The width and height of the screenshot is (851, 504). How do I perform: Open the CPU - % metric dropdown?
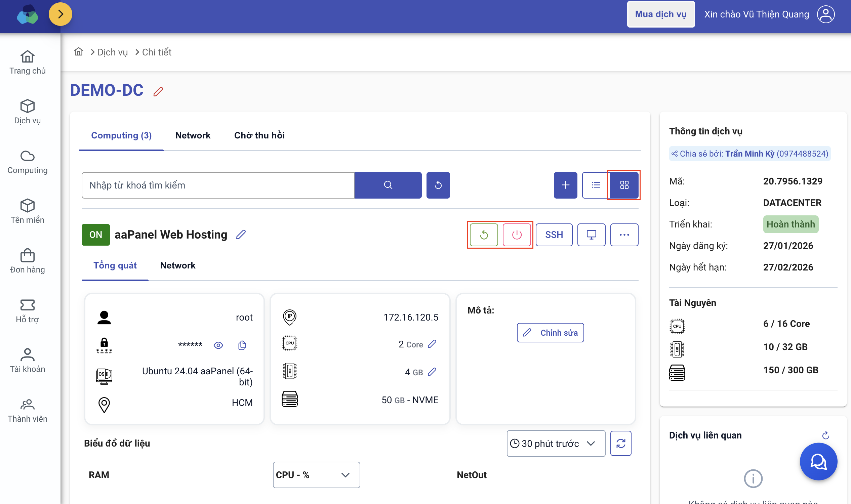[x=316, y=474]
